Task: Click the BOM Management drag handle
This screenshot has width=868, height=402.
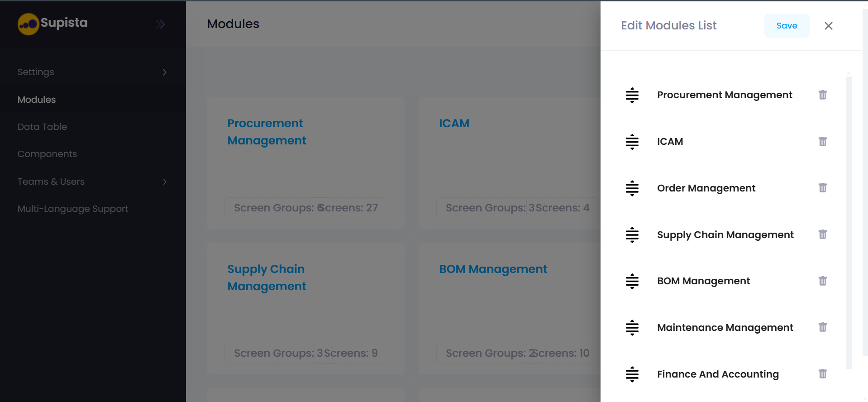Action: pos(632,281)
